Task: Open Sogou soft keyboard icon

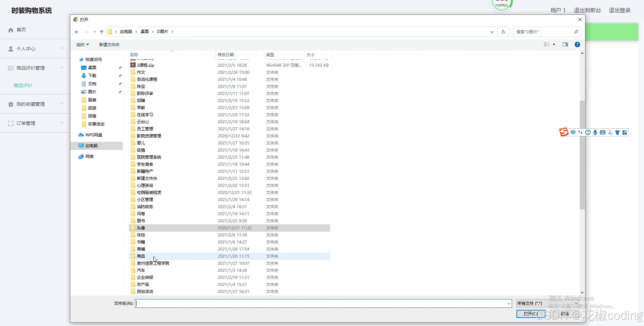Action: pos(603,132)
